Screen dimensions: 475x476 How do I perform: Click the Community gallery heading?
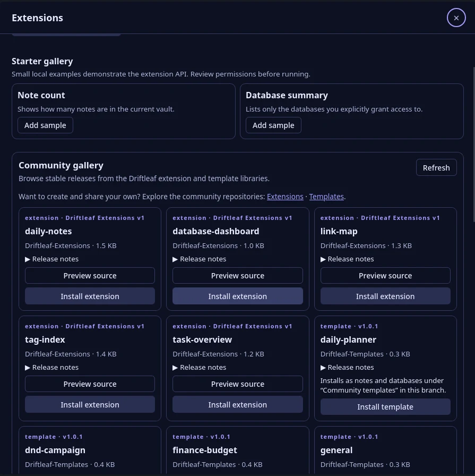pos(61,165)
